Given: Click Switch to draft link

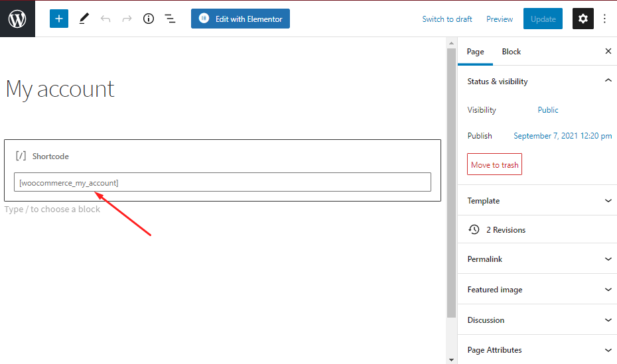Looking at the screenshot, I should click(x=447, y=19).
